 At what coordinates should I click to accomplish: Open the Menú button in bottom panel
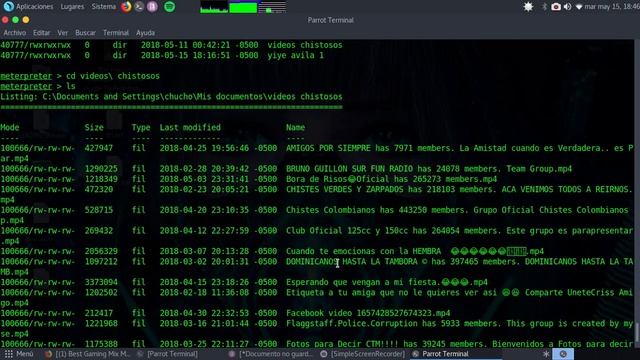tap(19, 354)
